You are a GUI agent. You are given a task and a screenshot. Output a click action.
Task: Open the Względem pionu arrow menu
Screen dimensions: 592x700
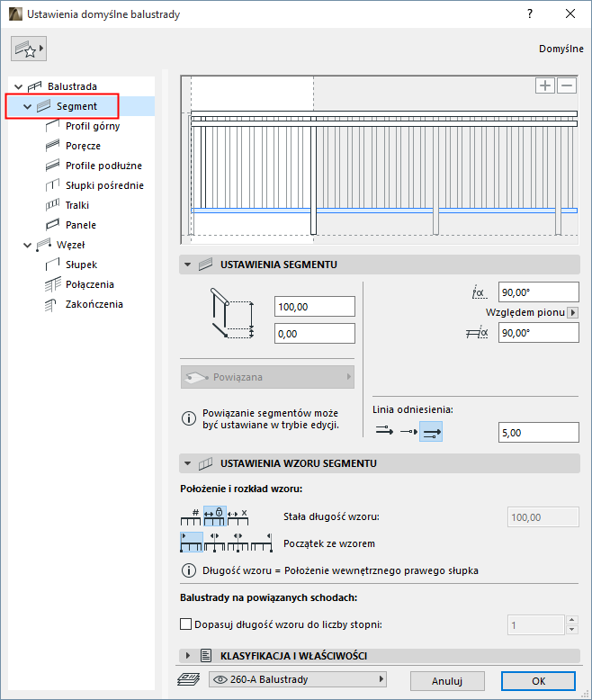point(573,312)
